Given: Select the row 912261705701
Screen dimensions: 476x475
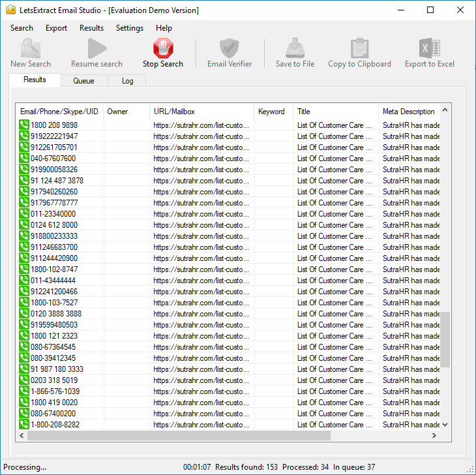Looking at the screenshot, I should (x=229, y=147).
